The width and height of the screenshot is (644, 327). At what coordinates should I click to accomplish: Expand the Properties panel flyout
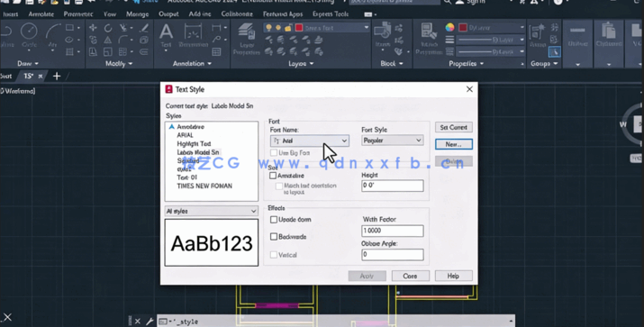click(x=467, y=64)
